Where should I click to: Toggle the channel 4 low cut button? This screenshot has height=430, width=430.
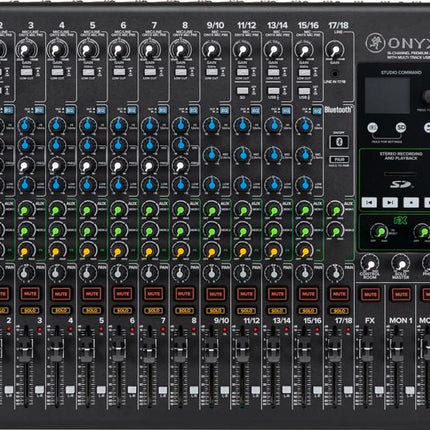57,72
